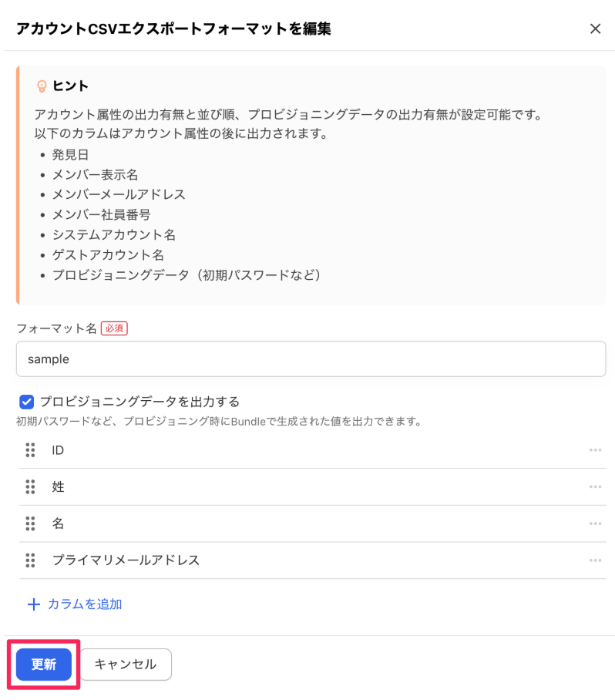Viewport: 615px width, 700px height.
Task: Click the キャンセル button
Action: pos(126,664)
